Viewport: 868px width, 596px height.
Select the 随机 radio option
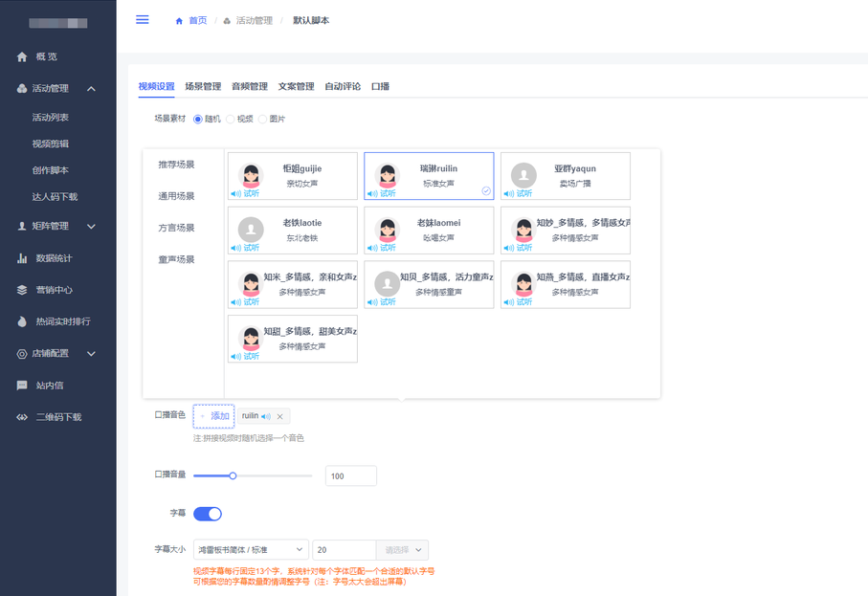click(198, 120)
